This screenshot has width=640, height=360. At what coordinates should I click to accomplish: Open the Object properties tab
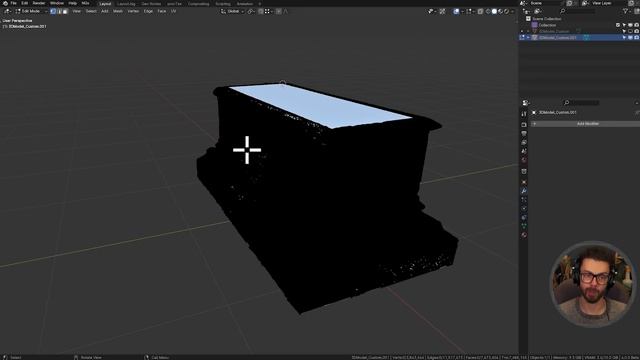point(524,182)
